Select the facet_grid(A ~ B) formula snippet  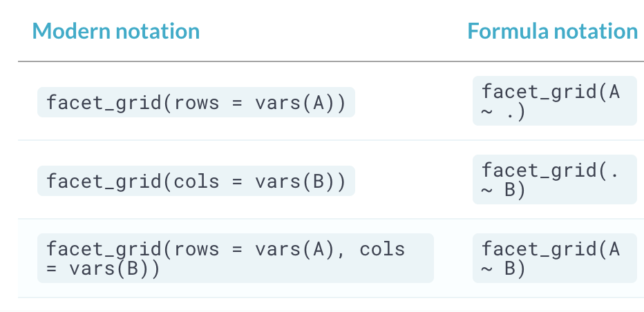554,258
